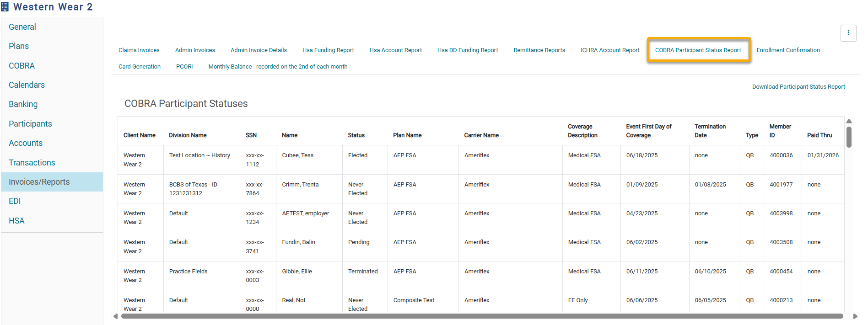Open the Monthly Balance report link

(278, 67)
